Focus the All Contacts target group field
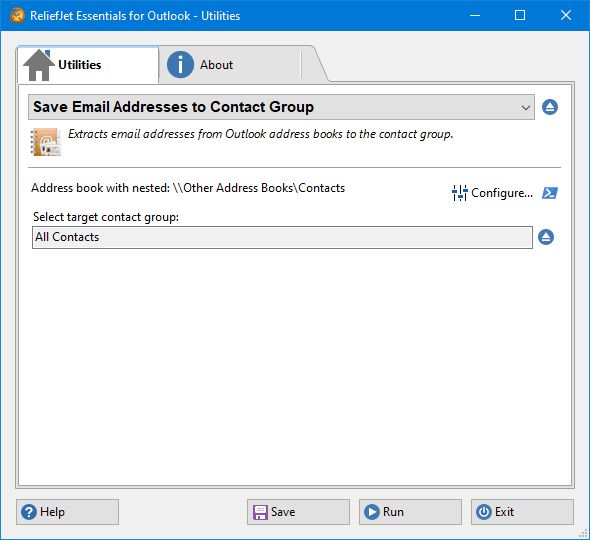 click(x=282, y=237)
